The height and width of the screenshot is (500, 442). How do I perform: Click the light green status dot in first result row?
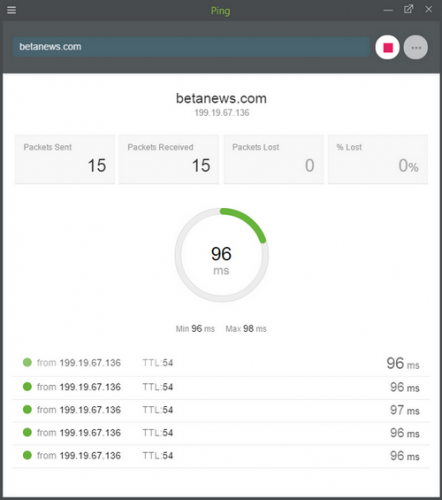click(x=27, y=362)
